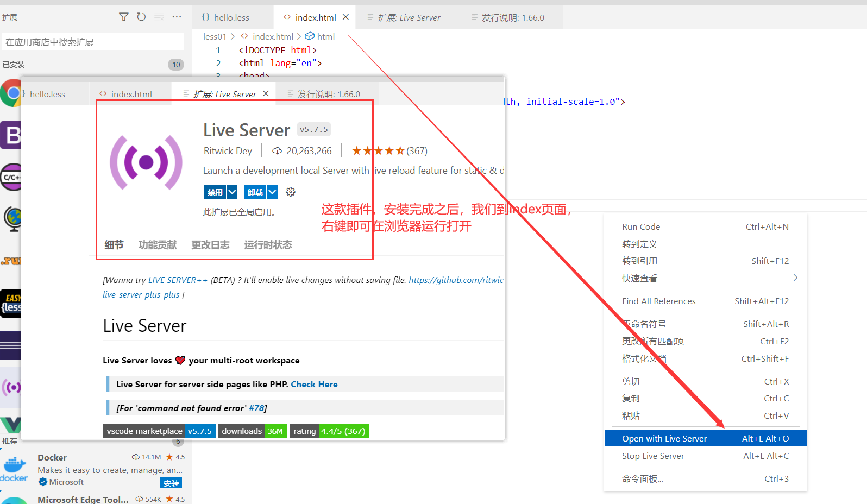Click the less01 breadcrumb folder
The height and width of the screenshot is (504, 867).
coord(215,36)
